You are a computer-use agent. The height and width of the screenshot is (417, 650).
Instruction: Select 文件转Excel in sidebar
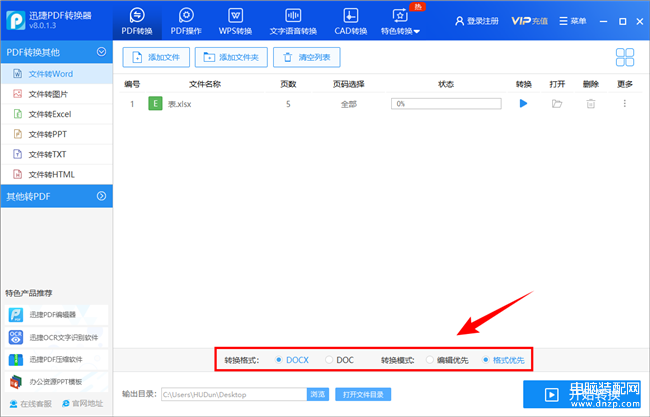pos(56,114)
